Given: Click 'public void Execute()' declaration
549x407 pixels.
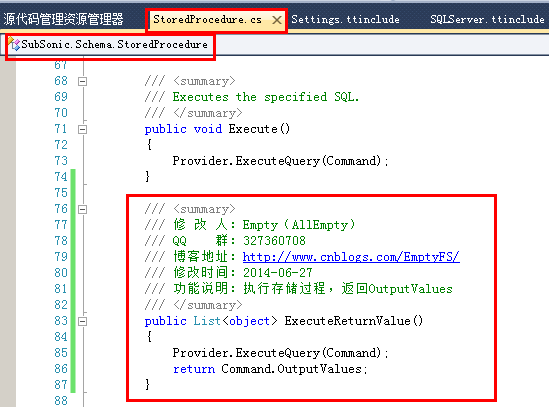Looking at the screenshot, I should 217,129.
